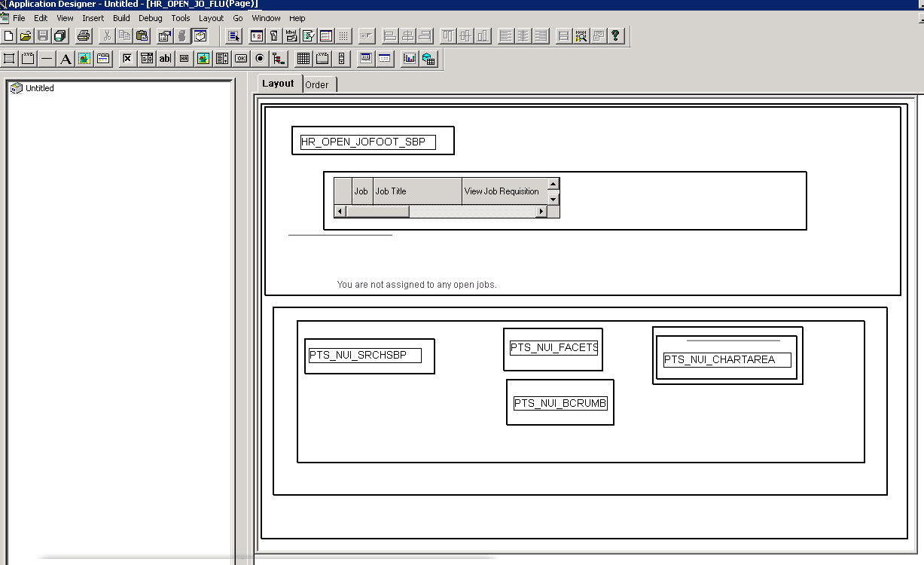Click the Print toolbar icon
Viewport: 924px width, 565px height.
coord(84,35)
